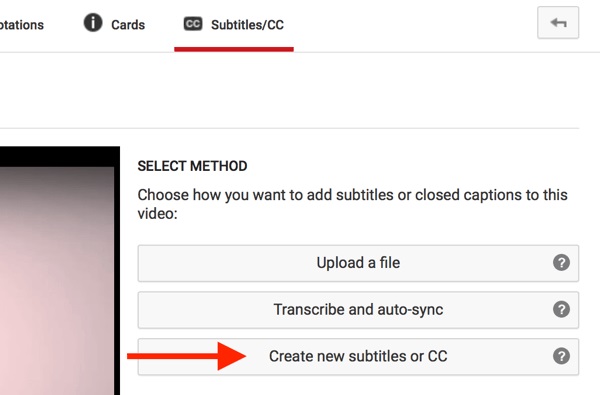Click the empty area below the tab bar

289,90
